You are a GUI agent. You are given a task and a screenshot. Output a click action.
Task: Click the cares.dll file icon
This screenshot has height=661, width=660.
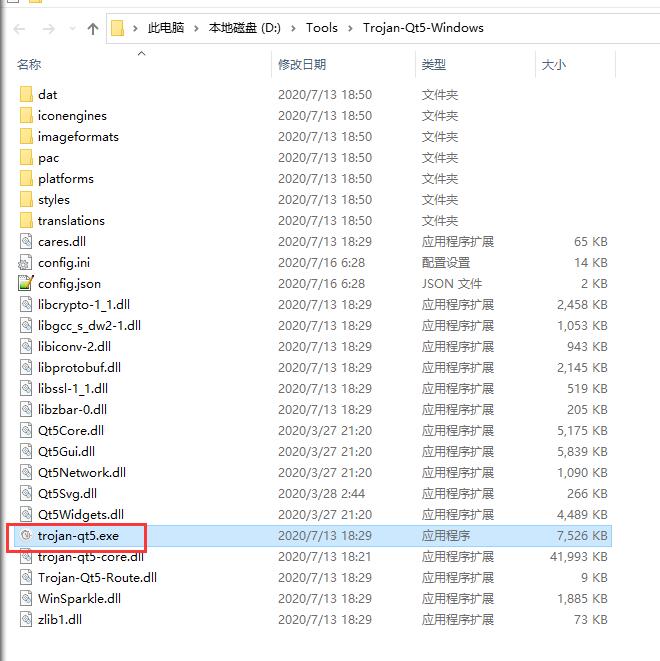[x=26, y=242]
